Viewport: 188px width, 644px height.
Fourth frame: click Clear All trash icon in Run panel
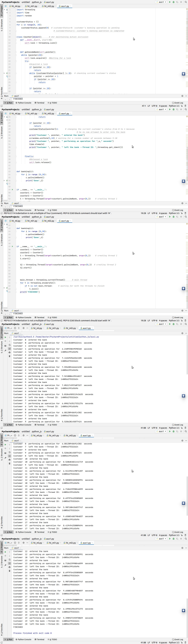tap(9, 356)
